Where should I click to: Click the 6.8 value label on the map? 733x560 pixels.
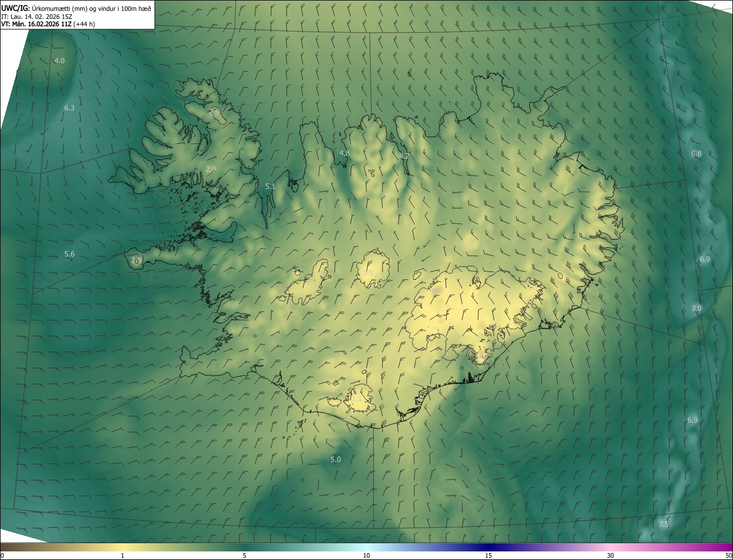click(696, 154)
